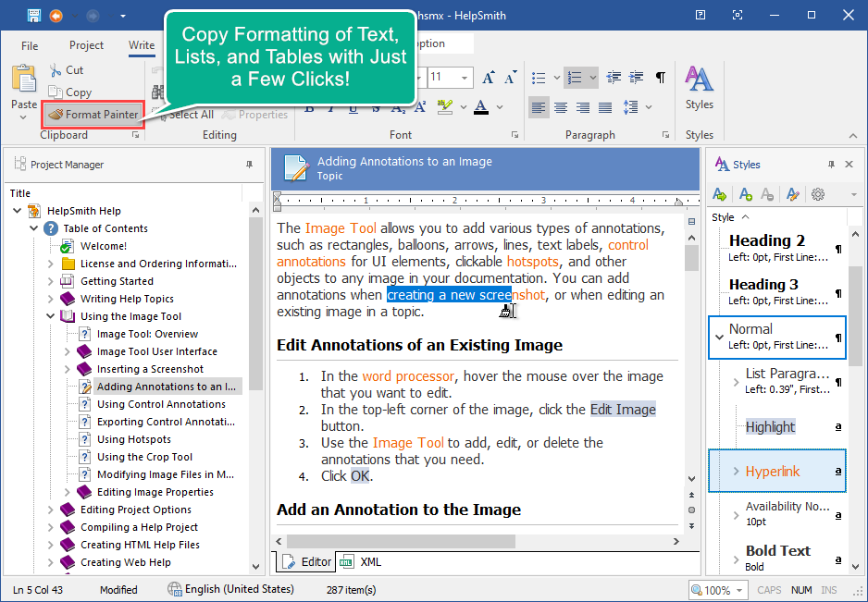Screen dimensions: 868x602
Task: Click the Cut scissors icon
Action: tap(56, 70)
